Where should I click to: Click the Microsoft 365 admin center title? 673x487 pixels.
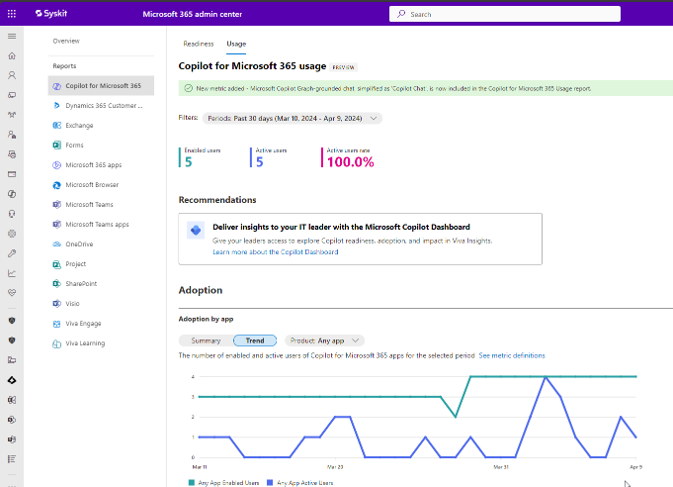(x=192, y=14)
